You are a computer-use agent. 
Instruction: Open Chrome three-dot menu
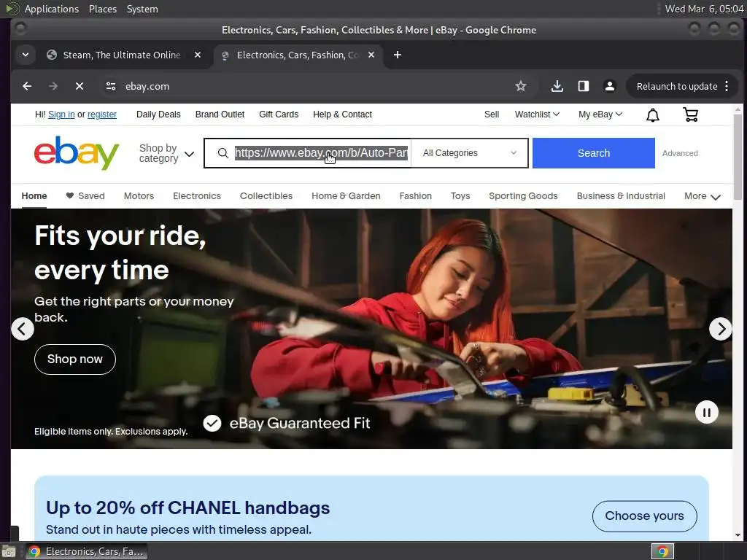coord(727,86)
